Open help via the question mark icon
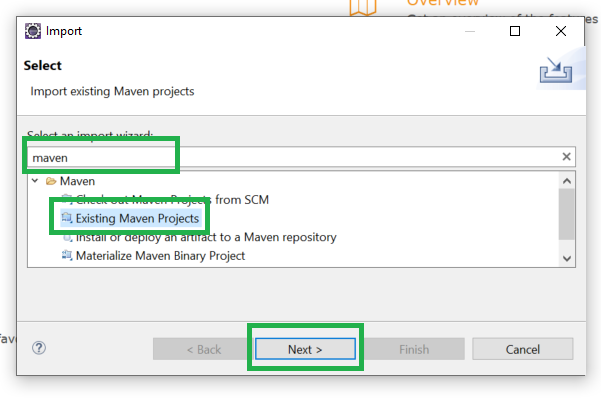Image resolution: width=601 pixels, height=402 pixels. [x=39, y=348]
